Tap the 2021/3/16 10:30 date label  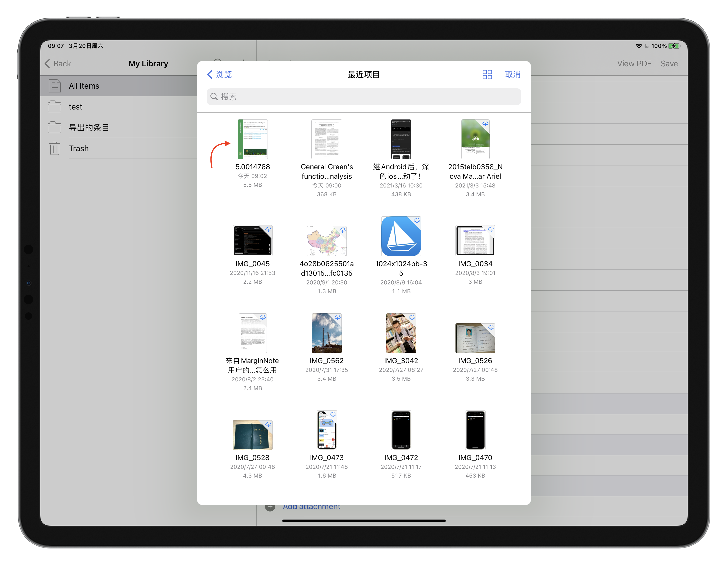coord(401,186)
